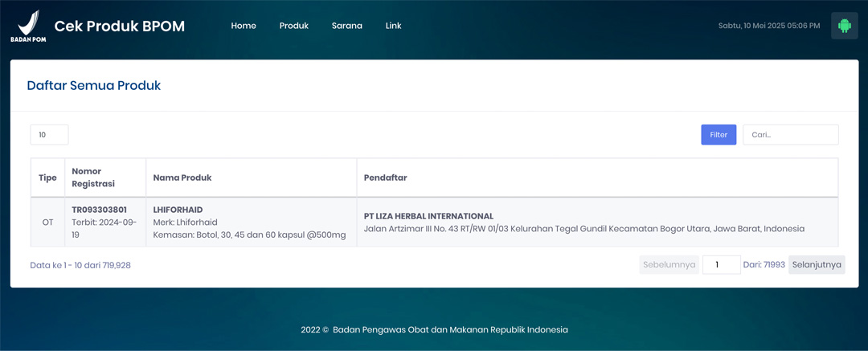Focus the page number input showing 1
This screenshot has height=351, width=868.
point(721,264)
